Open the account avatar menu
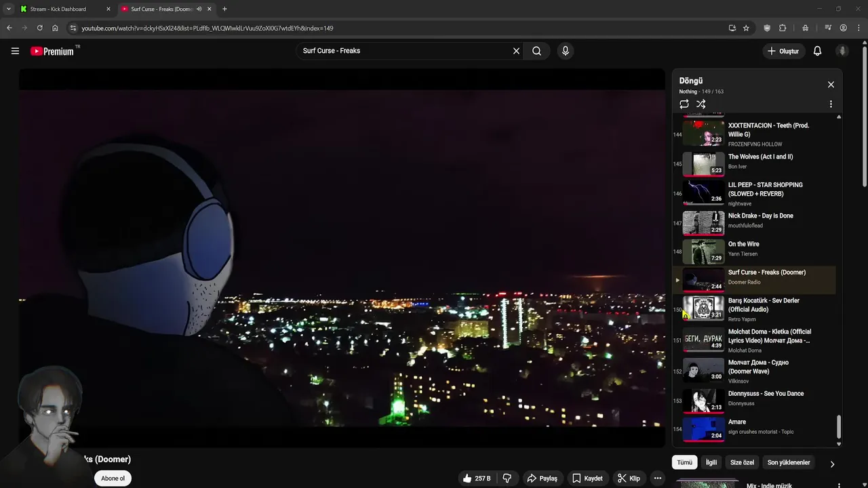 coord(842,51)
